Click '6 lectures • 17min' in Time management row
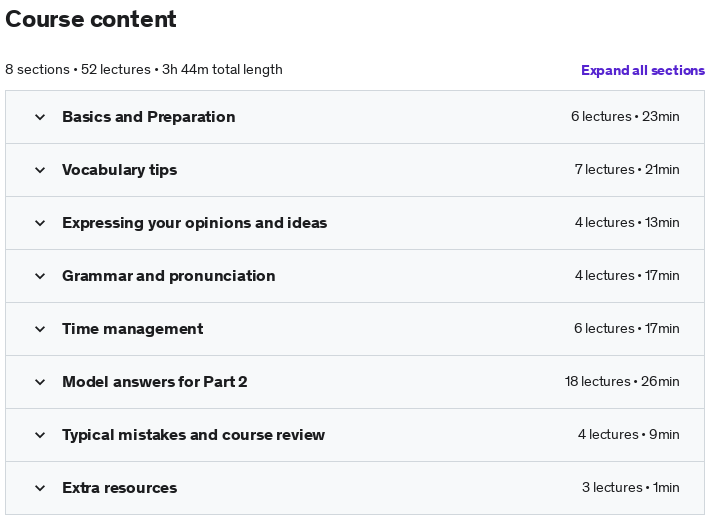Screen dimensions: 705x515 point(626,329)
